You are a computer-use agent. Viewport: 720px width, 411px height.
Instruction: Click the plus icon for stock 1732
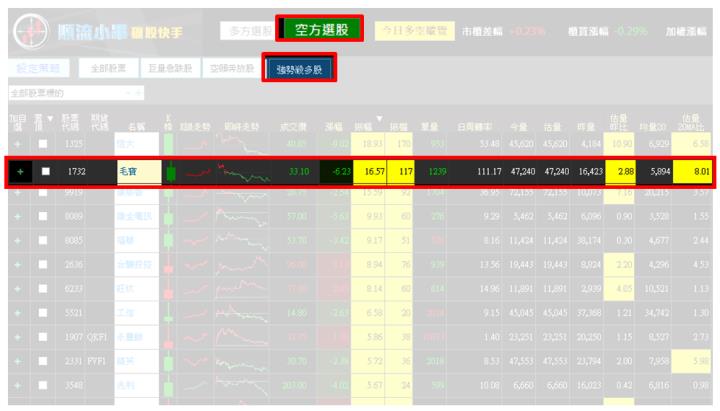pos(18,172)
